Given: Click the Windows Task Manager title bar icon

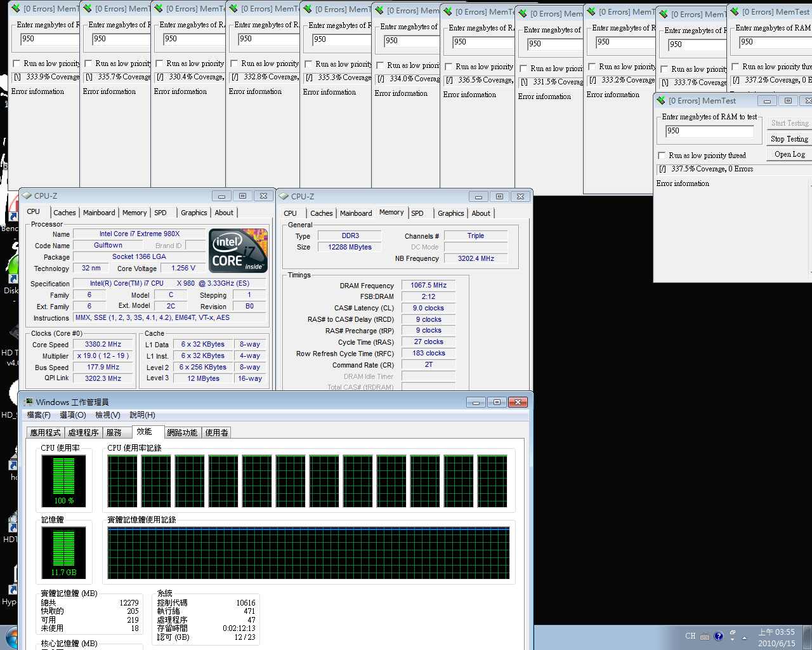Looking at the screenshot, I should coord(29,402).
